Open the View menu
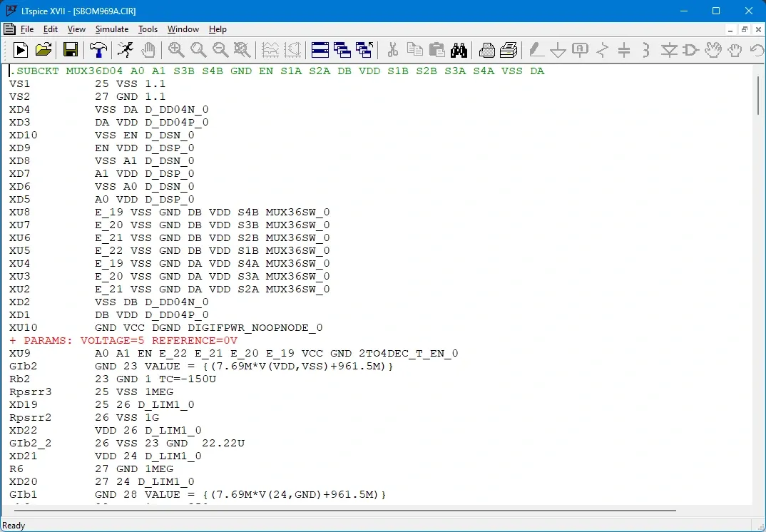Viewport: 766px width, 532px height. click(76, 29)
